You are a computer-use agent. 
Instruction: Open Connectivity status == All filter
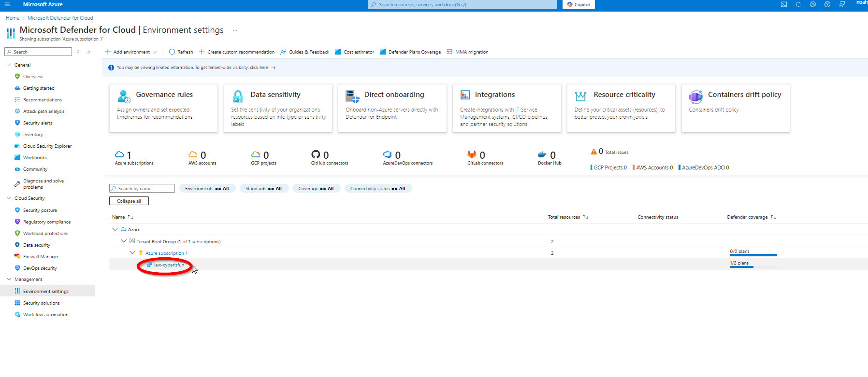378,188
